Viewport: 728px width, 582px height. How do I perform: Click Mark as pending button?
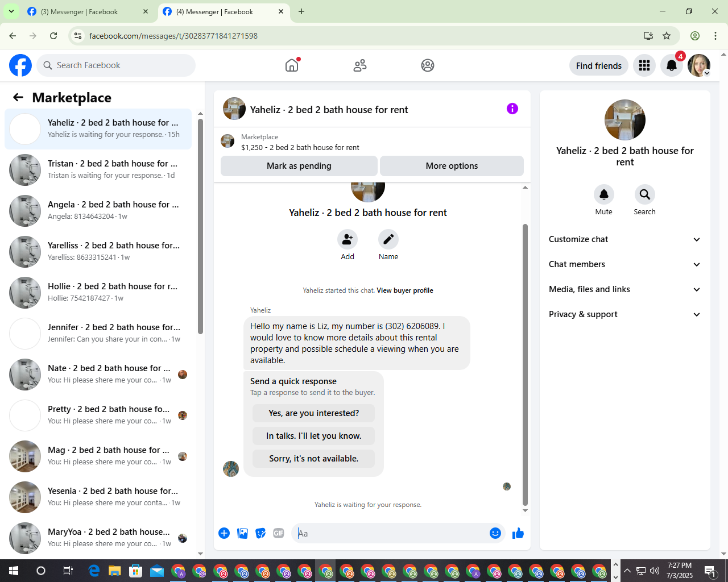click(299, 166)
